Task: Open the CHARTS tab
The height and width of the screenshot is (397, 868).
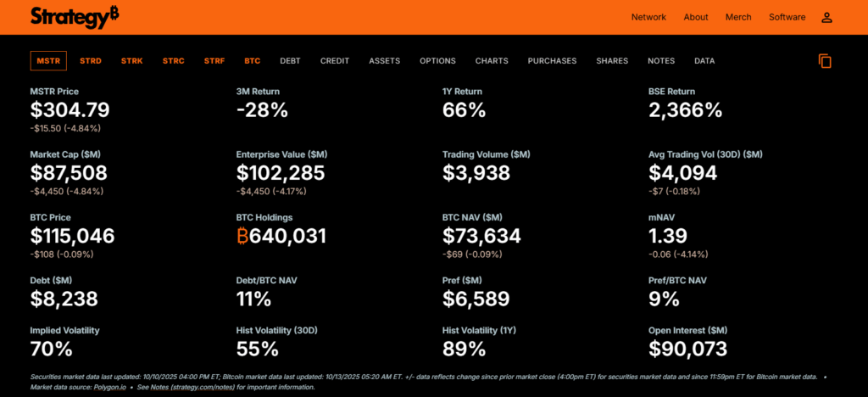Action: (492, 61)
